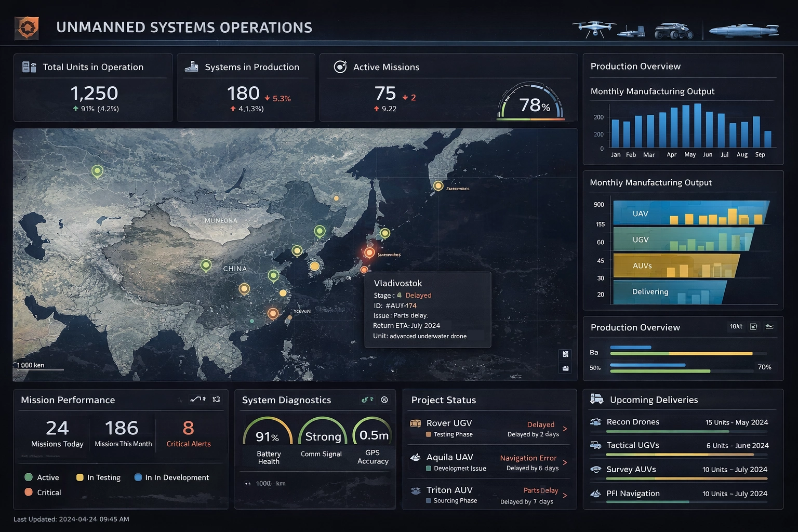Open the health-check icon beside System Diagnostics

point(367,400)
